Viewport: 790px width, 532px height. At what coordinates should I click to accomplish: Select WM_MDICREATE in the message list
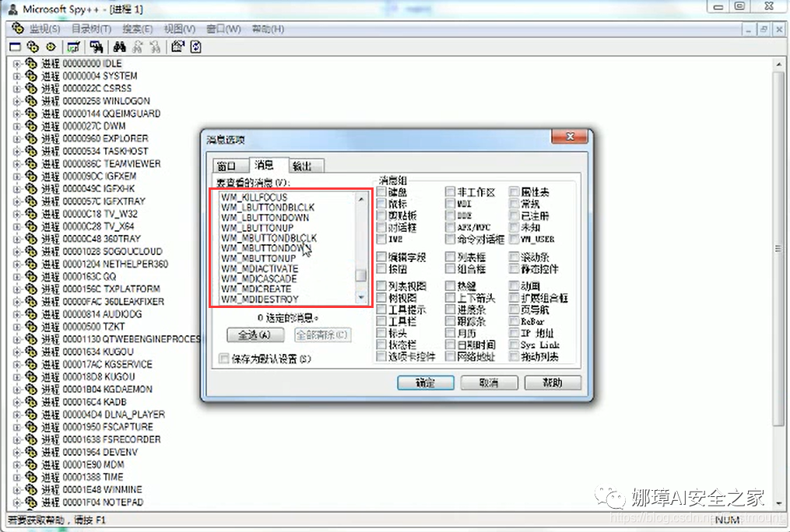click(256, 289)
